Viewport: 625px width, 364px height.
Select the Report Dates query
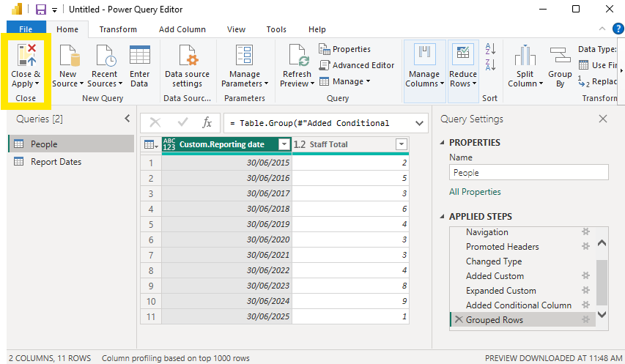[71, 161]
